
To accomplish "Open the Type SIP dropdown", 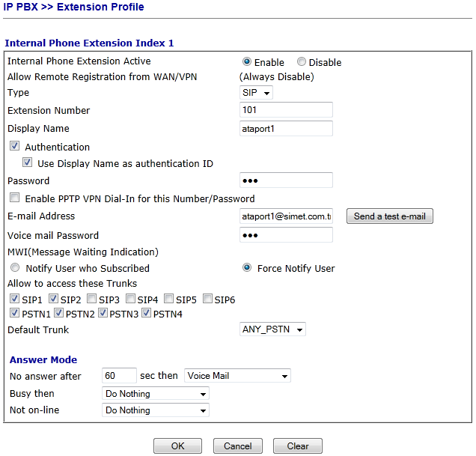I will (257, 93).
